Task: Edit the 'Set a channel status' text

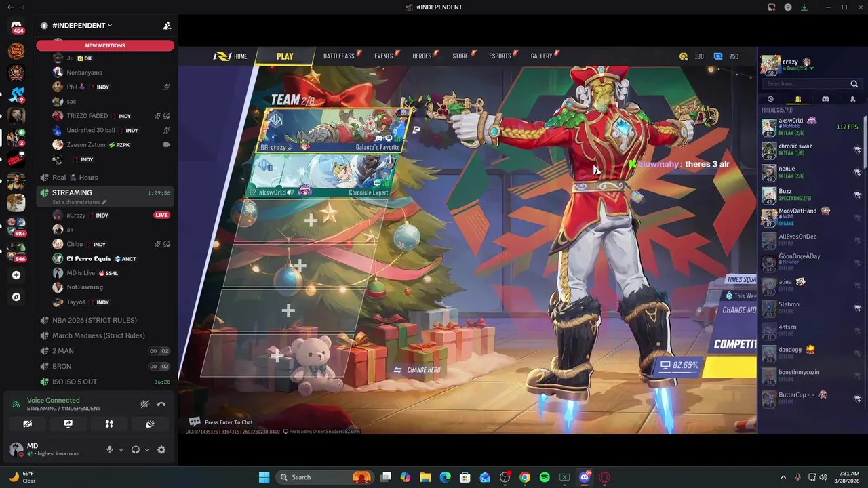Action: pos(79,202)
